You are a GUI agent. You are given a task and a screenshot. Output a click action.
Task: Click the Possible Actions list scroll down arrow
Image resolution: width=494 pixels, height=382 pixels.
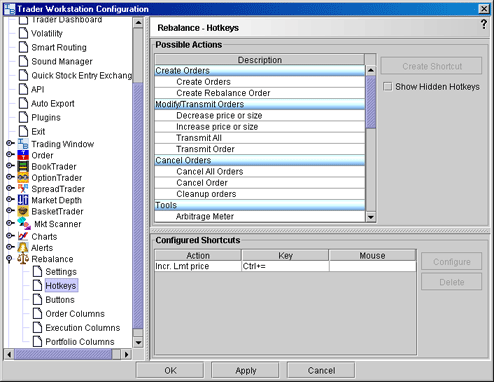371,217
